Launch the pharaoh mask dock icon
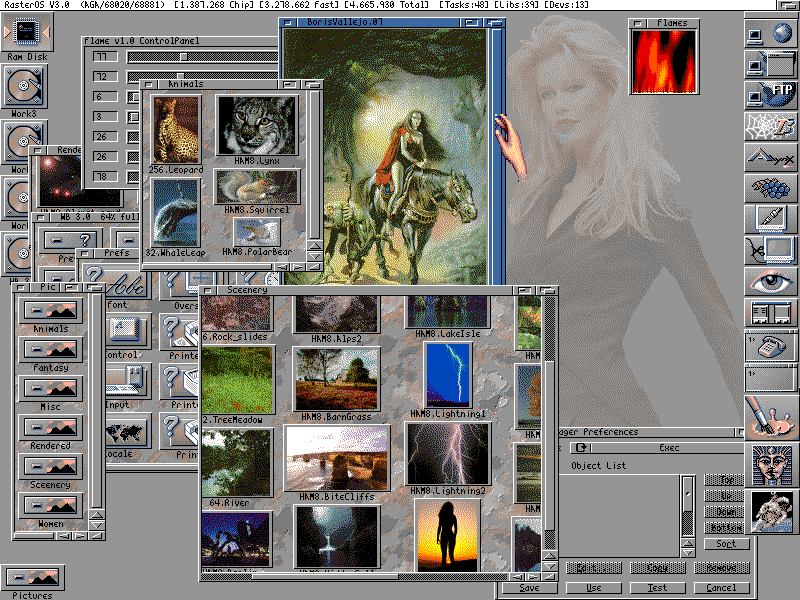The width and height of the screenshot is (800, 600). [771, 464]
